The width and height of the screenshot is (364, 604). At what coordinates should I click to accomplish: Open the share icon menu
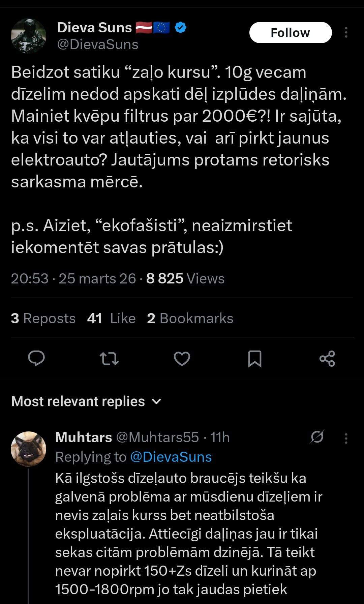coord(327,358)
